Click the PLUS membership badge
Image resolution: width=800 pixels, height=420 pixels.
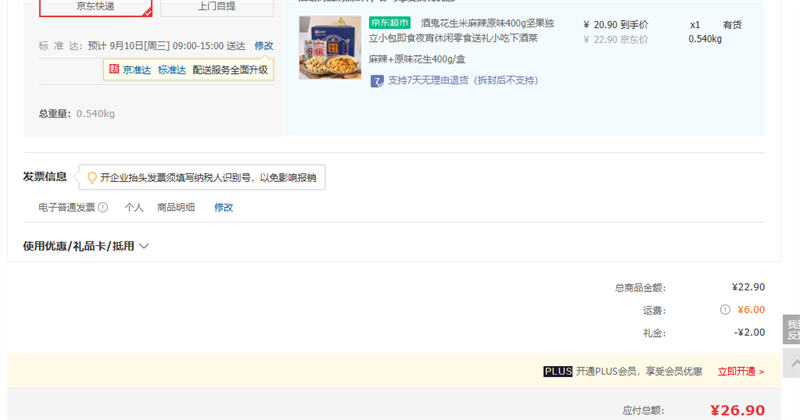(x=557, y=372)
